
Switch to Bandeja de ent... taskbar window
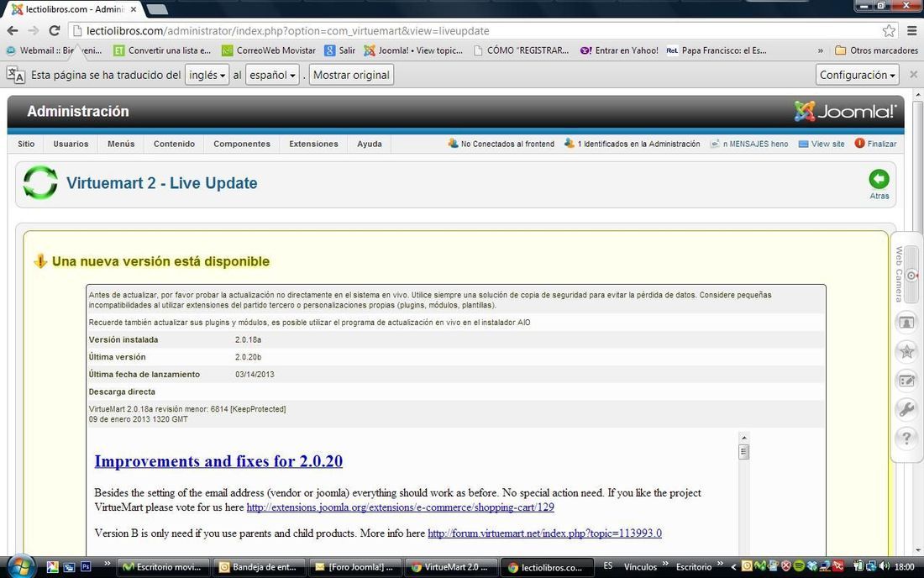[259, 567]
